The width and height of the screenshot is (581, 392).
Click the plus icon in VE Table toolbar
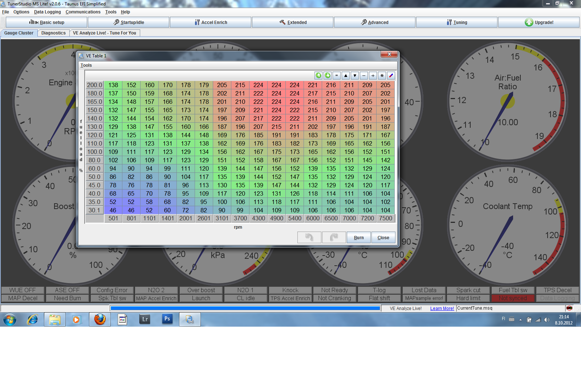tap(373, 75)
